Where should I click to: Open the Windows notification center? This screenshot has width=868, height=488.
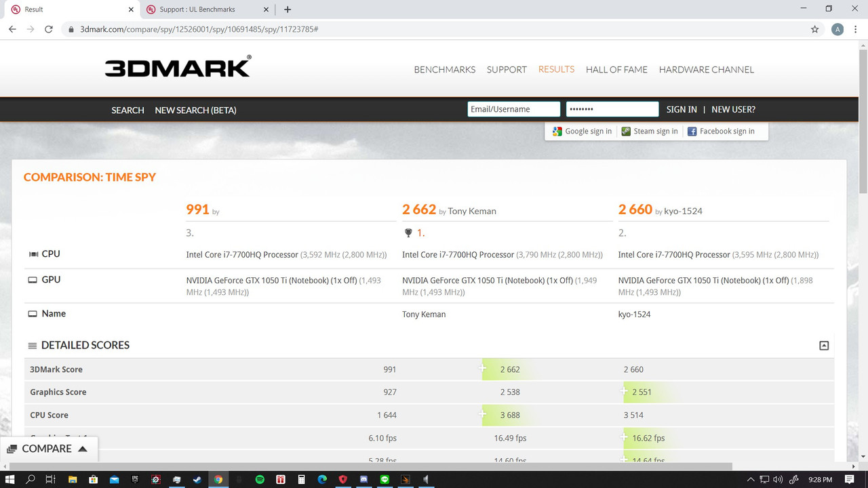tap(850, 479)
